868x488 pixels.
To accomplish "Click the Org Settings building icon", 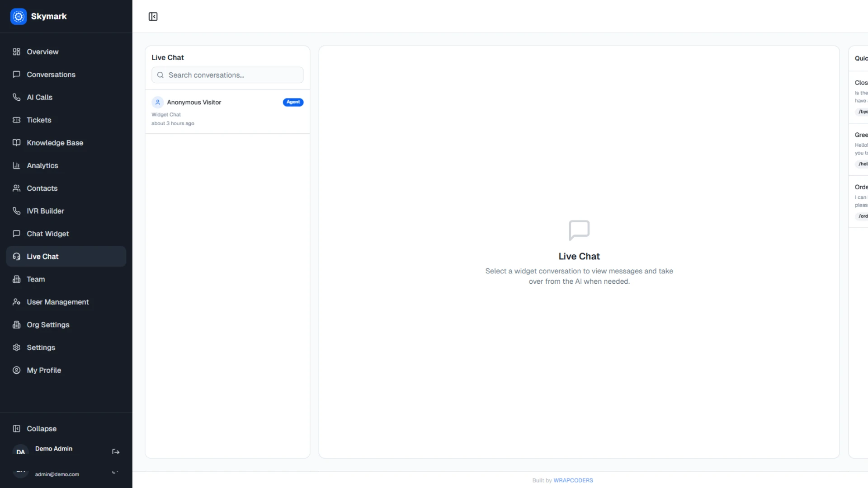I will (17, 325).
